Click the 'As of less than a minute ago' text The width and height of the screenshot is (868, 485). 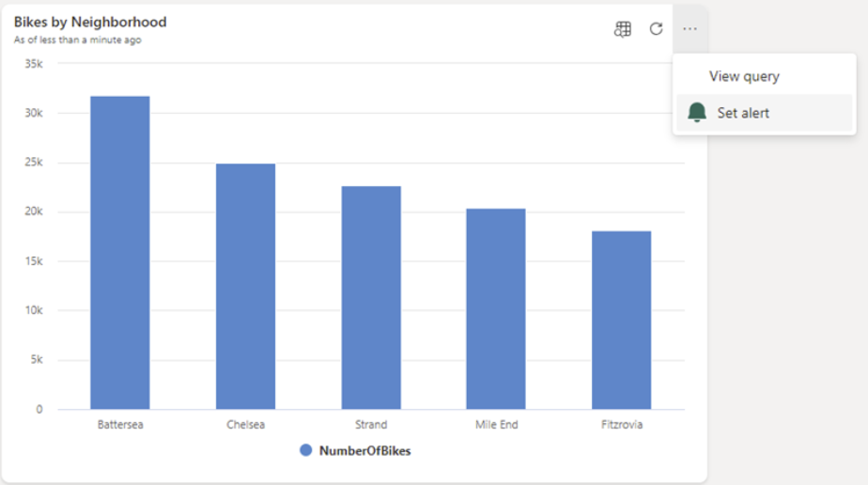pyautogui.click(x=78, y=40)
